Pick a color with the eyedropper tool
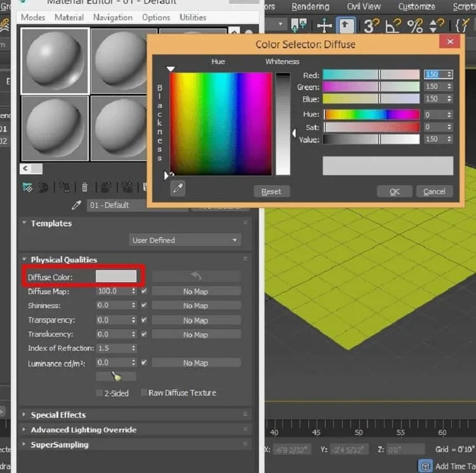 click(178, 188)
